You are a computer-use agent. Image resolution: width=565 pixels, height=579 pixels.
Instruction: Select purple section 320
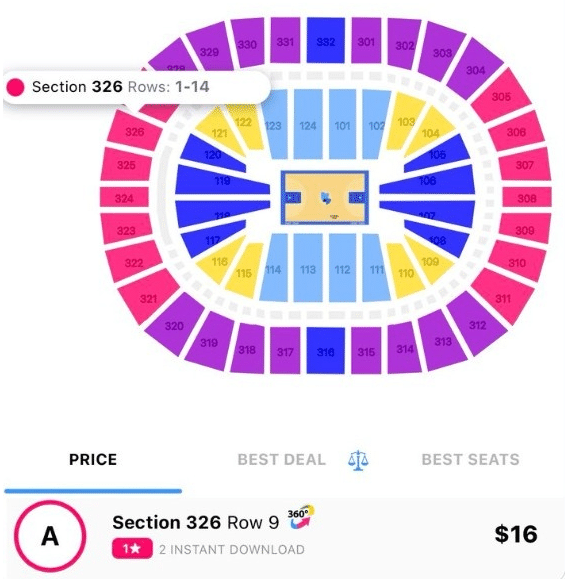coord(174,325)
